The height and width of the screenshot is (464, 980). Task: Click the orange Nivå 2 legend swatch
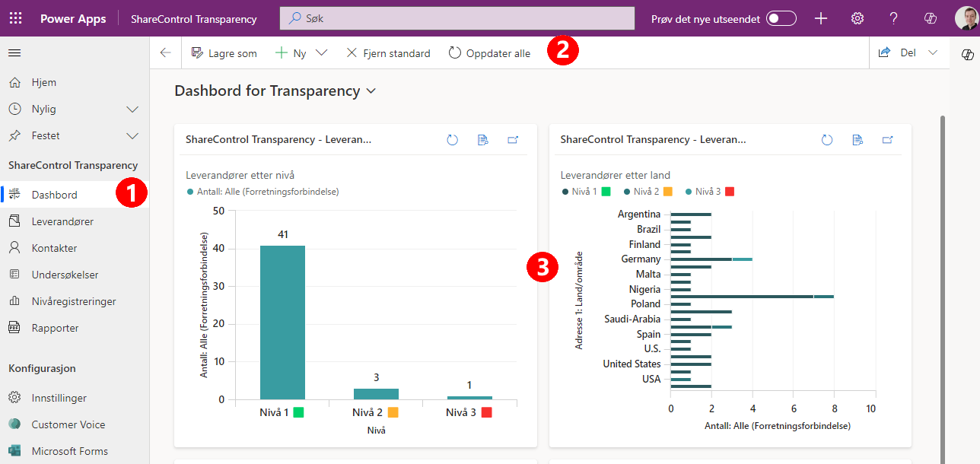point(670,192)
